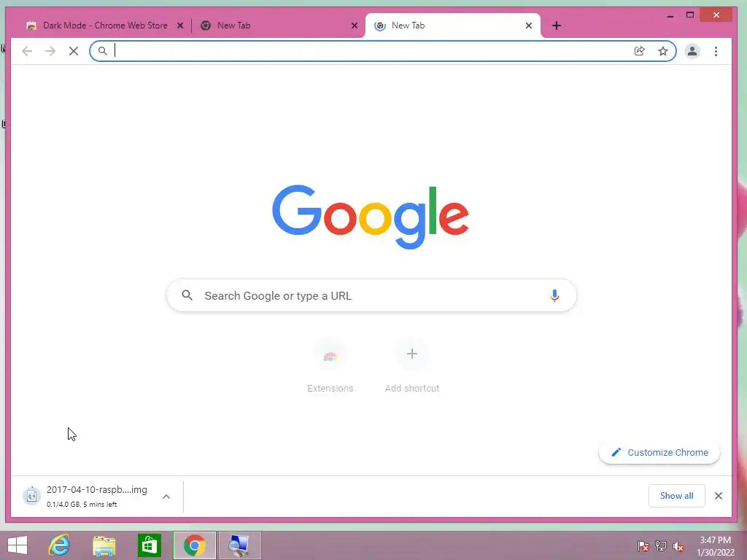747x560 pixels.
Task: Stop loading the page with the X button
Action: point(74,51)
